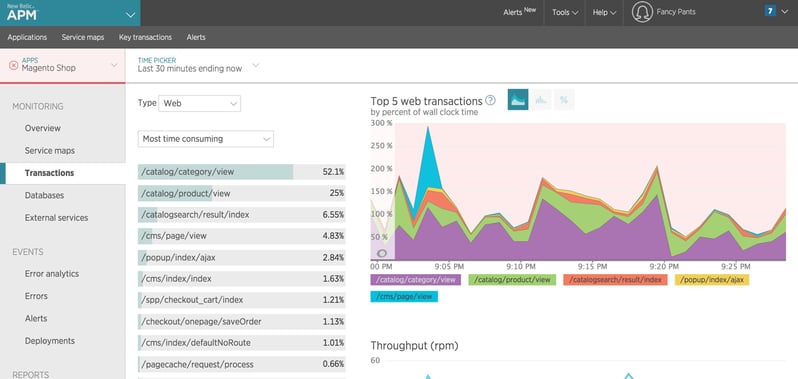Open Error analytics in the sidebar

click(x=52, y=274)
